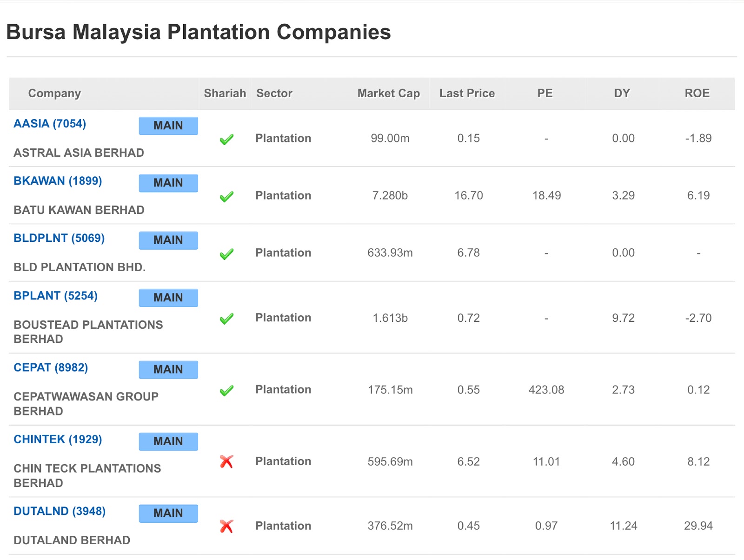This screenshot has height=560, width=744.
Task: Click the BPLANT (5254) hyperlink
Action: (55, 295)
